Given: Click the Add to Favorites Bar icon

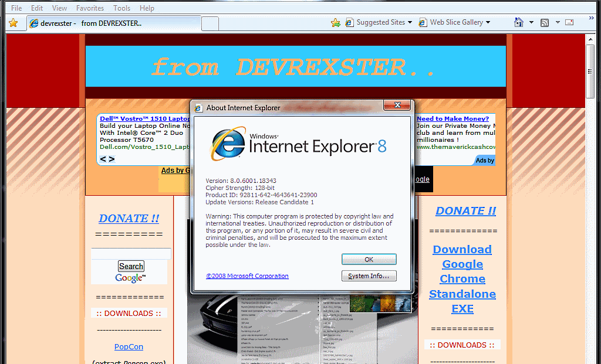Looking at the screenshot, I should (x=335, y=23).
